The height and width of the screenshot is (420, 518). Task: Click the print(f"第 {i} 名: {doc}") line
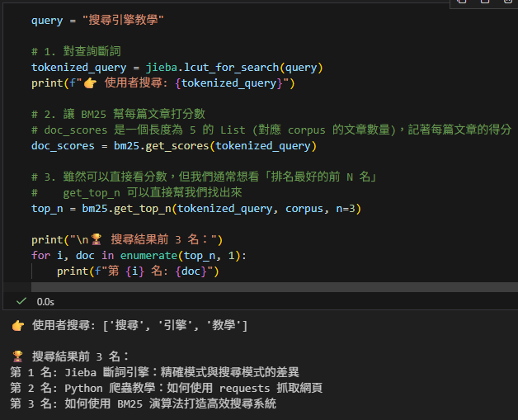(x=138, y=271)
